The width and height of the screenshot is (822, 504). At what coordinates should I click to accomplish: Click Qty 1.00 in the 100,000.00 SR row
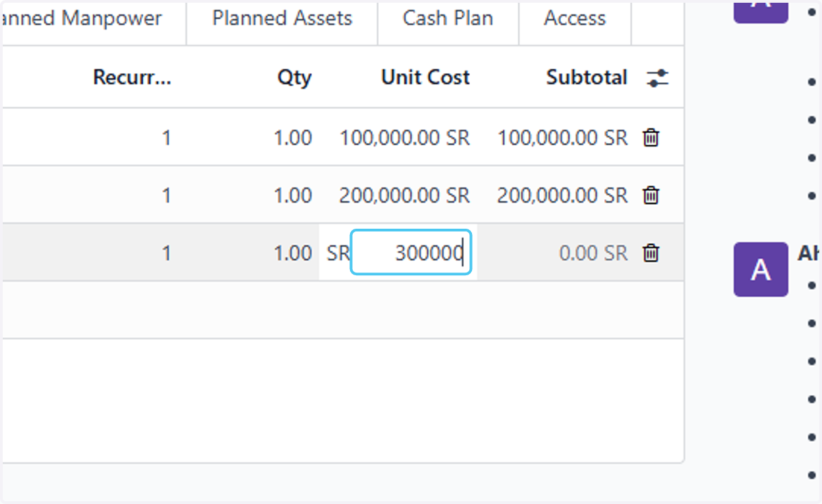click(293, 138)
